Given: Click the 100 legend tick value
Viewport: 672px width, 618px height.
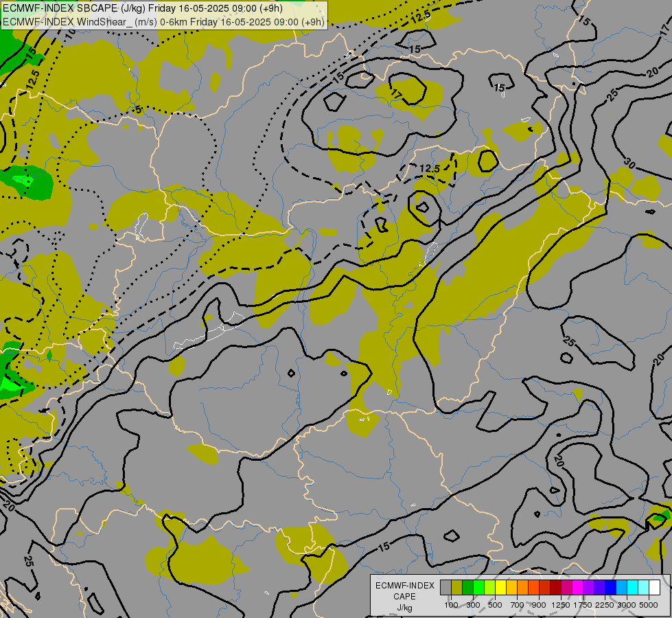Looking at the screenshot, I should pyautogui.click(x=451, y=605).
